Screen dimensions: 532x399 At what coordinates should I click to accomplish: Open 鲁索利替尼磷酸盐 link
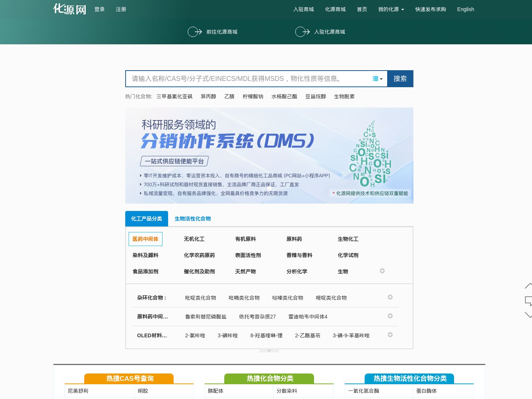tap(206, 317)
